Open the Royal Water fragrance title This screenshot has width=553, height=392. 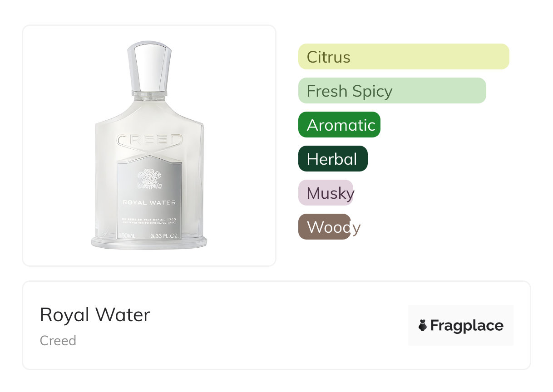(95, 315)
